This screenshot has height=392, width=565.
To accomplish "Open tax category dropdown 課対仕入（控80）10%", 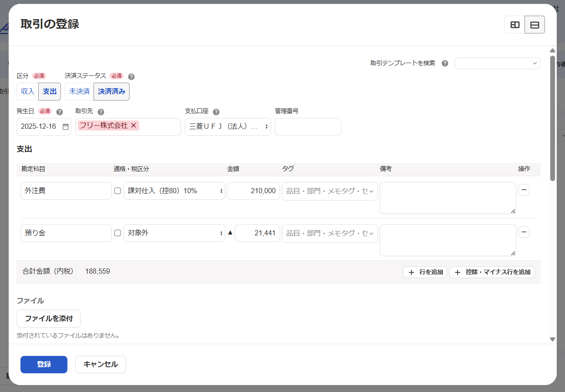I will pyautogui.click(x=174, y=191).
